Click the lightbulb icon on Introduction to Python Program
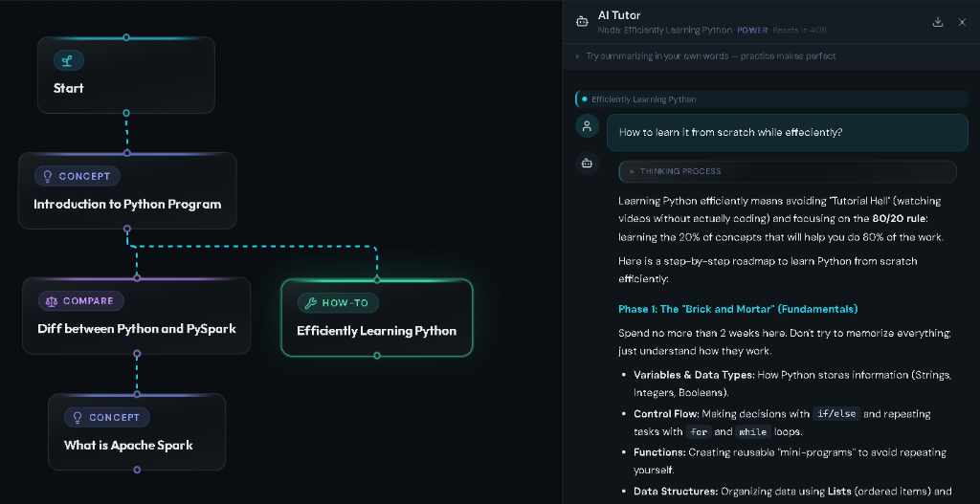The image size is (980, 504). [47, 176]
